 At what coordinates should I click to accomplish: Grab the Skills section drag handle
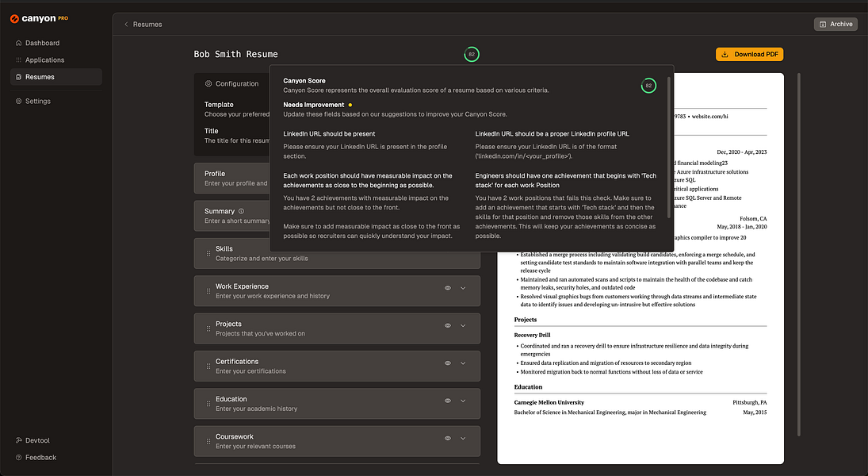click(208, 253)
